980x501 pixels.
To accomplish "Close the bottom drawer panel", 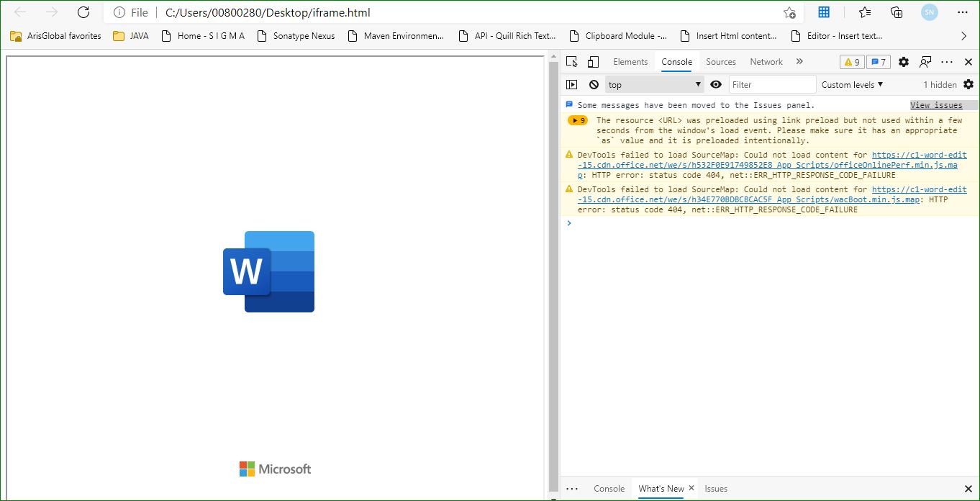I will pyautogui.click(x=968, y=488).
